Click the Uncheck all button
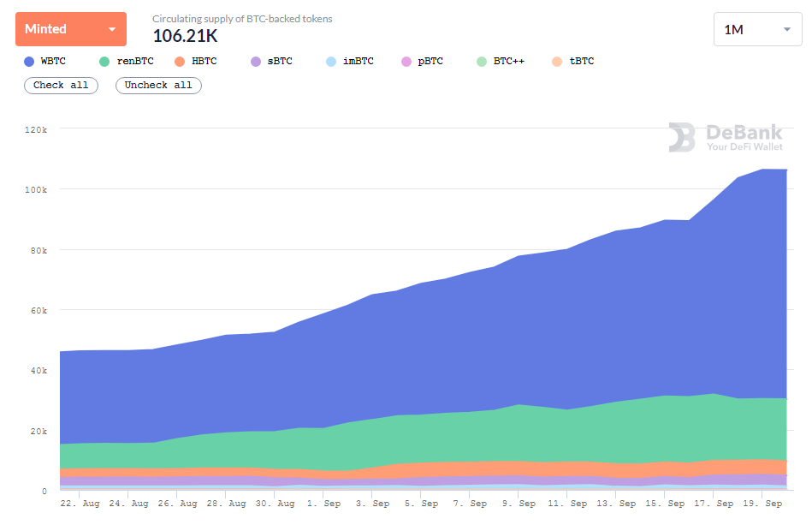 [158, 86]
